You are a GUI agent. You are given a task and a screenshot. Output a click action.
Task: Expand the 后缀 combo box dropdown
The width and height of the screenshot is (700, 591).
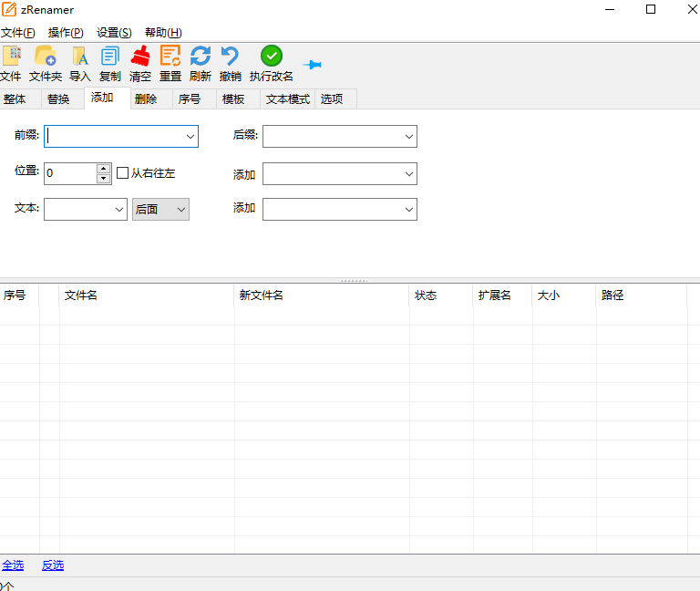pyautogui.click(x=409, y=137)
